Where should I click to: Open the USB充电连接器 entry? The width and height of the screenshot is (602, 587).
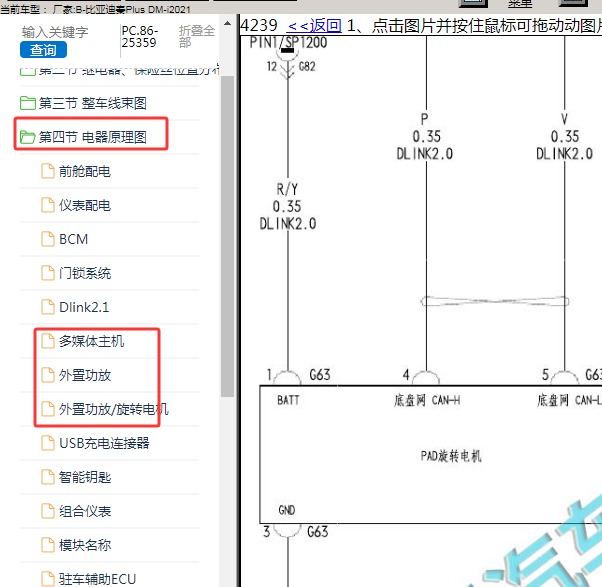point(104,443)
